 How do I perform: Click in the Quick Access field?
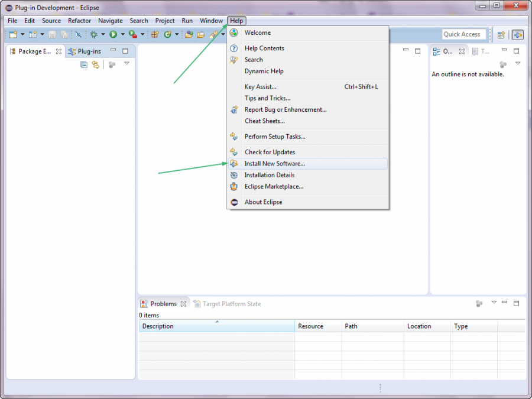464,34
